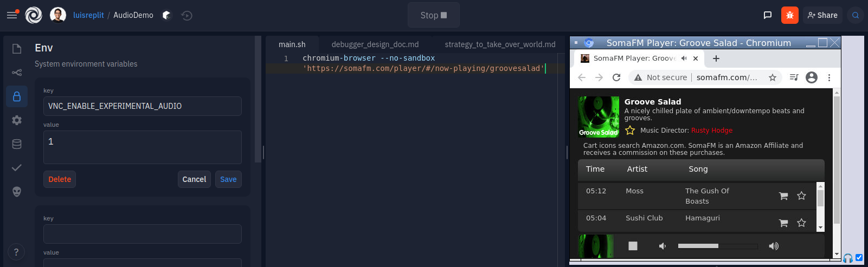Favorite the Groove Salad station star
The width and height of the screenshot is (868, 267).
[x=630, y=131]
